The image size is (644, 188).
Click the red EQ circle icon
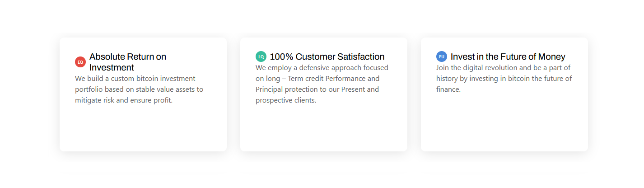pos(80,62)
